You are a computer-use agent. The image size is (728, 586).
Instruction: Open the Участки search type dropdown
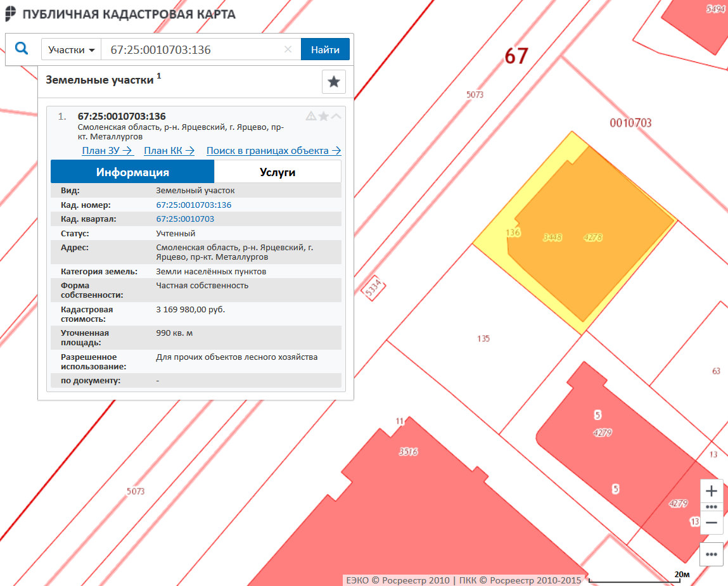[71, 49]
